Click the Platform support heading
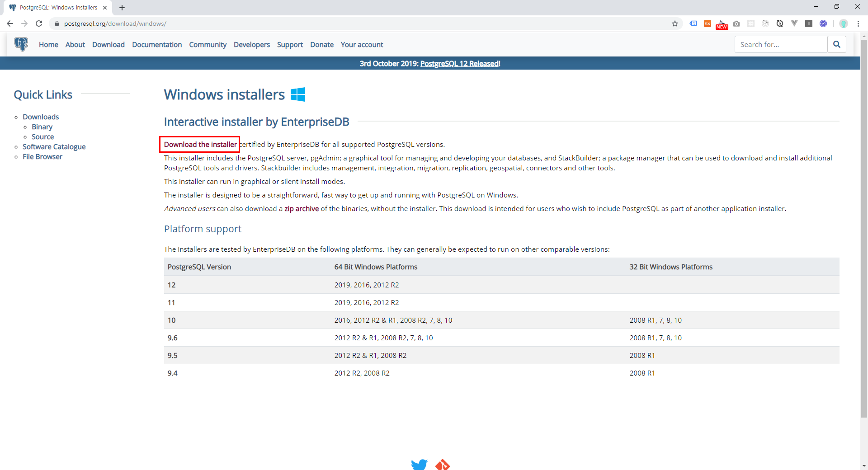The width and height of the screenshot is (868, 470). point(203,229)
